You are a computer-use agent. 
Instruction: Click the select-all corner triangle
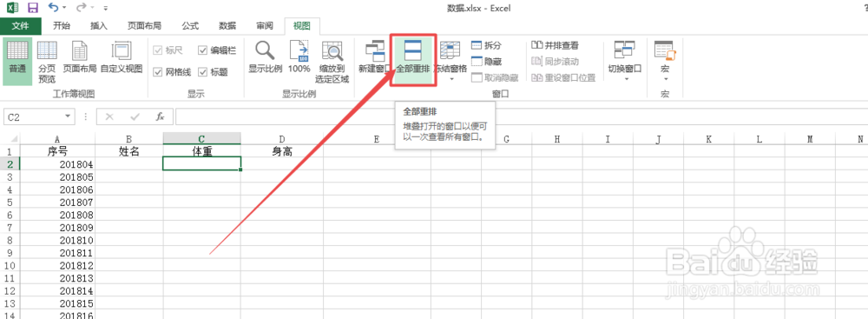click(x=11, y=139)
